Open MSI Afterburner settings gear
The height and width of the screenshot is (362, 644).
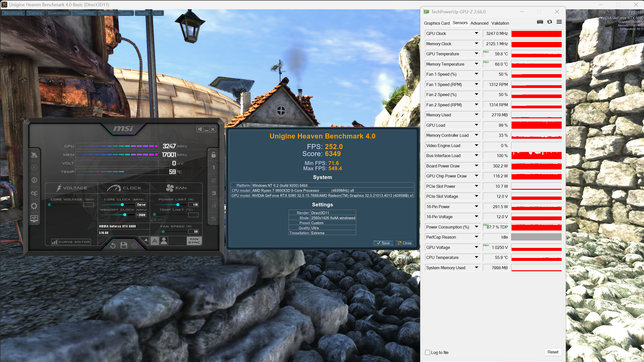tap(34, 206)
